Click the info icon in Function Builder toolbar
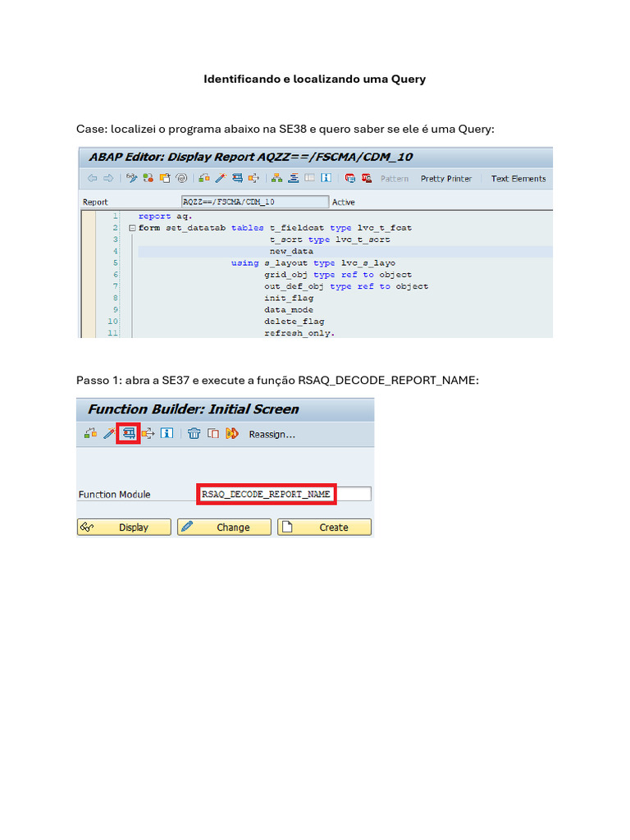 (167, 433)
